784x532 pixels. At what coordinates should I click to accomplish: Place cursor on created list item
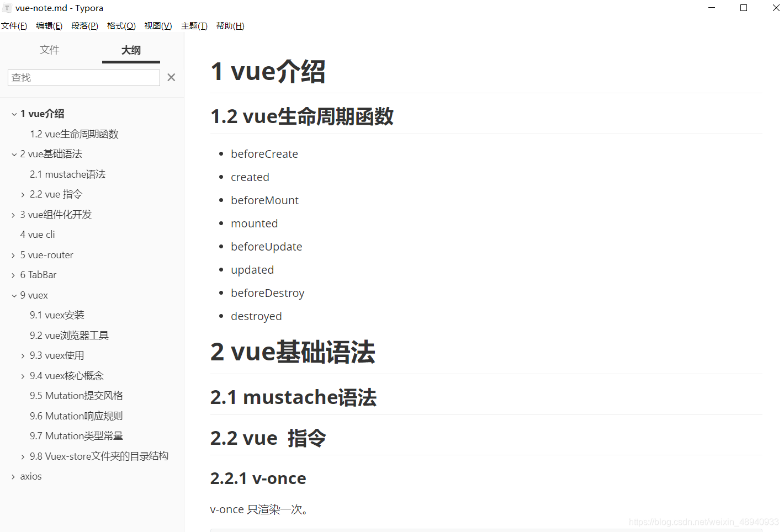[x=250, y=177]
